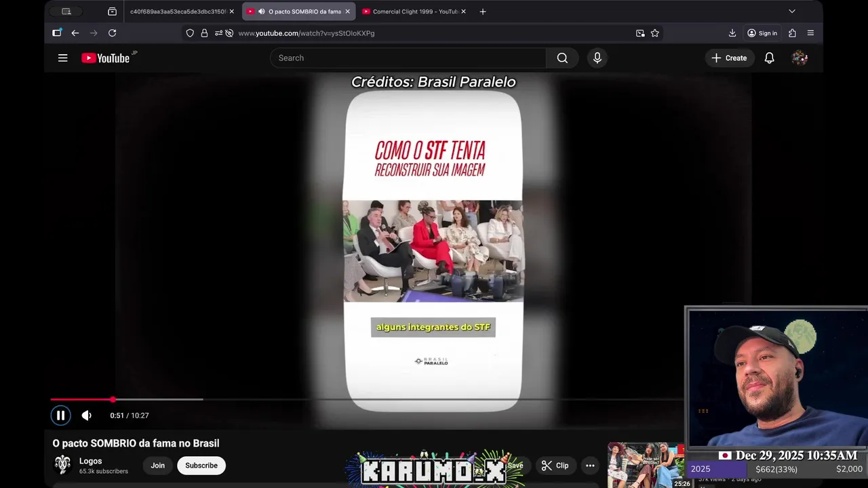Click the Clip button

[x=555, y=466]
